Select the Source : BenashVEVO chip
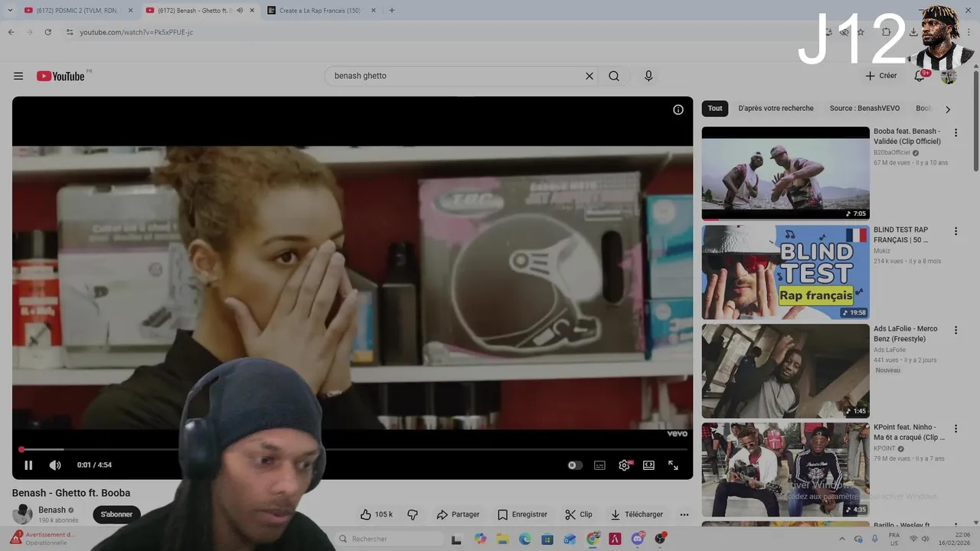 (864, 109)
